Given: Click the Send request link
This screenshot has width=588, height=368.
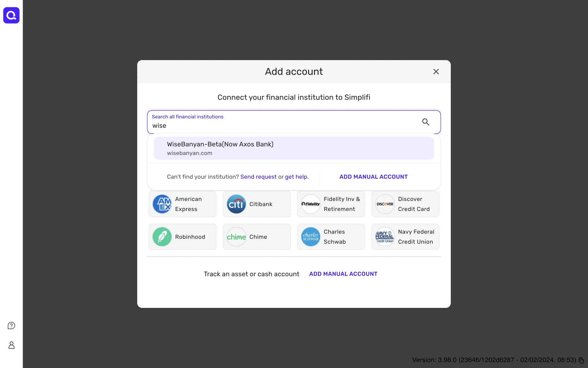Looking at the screenshot, I should [258, 177].
